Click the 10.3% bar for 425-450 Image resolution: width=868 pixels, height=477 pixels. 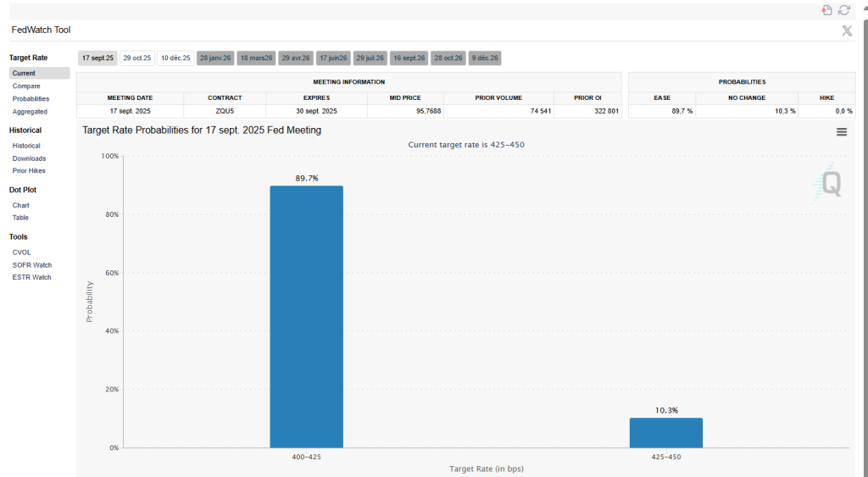click(x=665, y=432)
